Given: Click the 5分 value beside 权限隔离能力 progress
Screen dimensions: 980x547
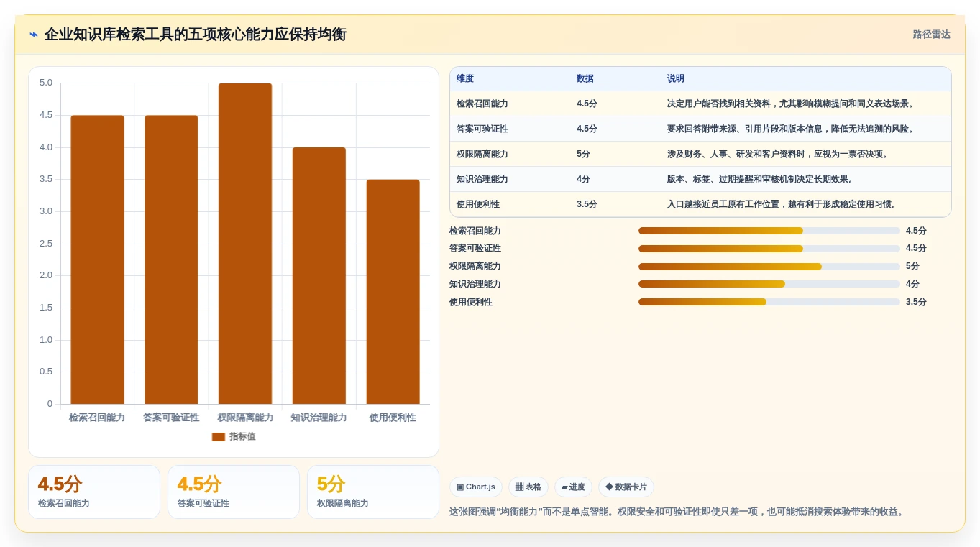Looking at the screenshot, I should point(912,267).
